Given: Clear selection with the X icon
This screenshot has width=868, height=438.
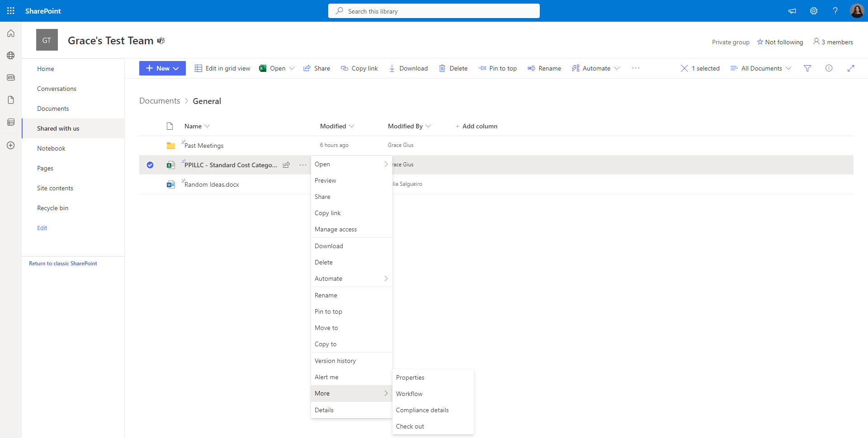Looking at the screenshot, I should click(684, 68).
